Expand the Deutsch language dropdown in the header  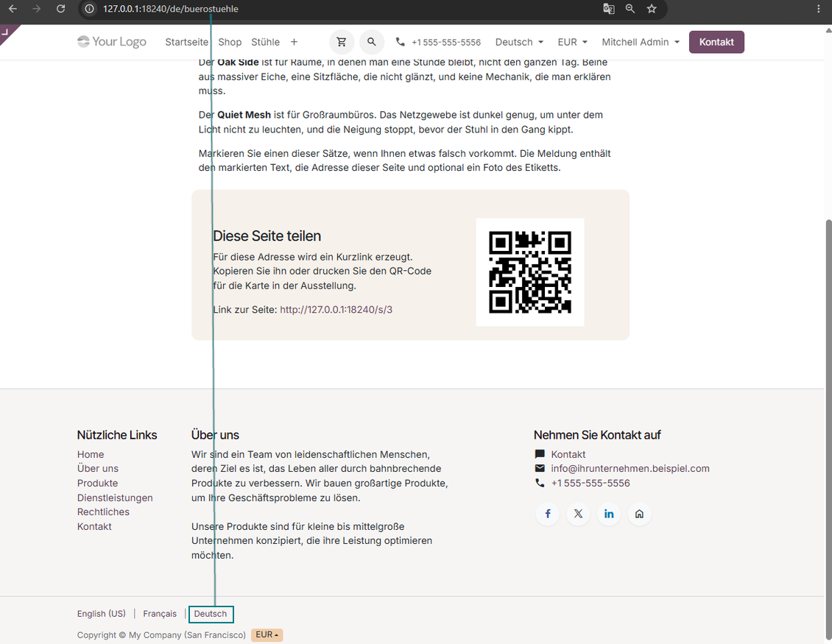(x=519, y=42)
